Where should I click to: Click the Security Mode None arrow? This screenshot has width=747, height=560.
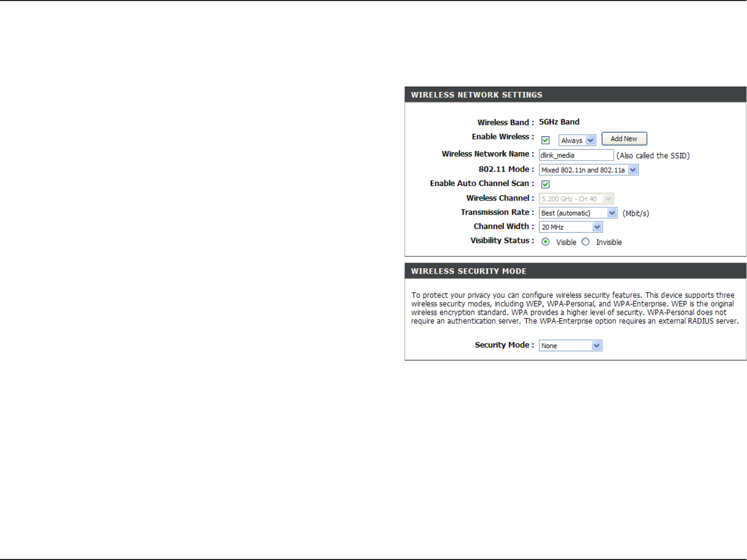click(x=597, y=346)
